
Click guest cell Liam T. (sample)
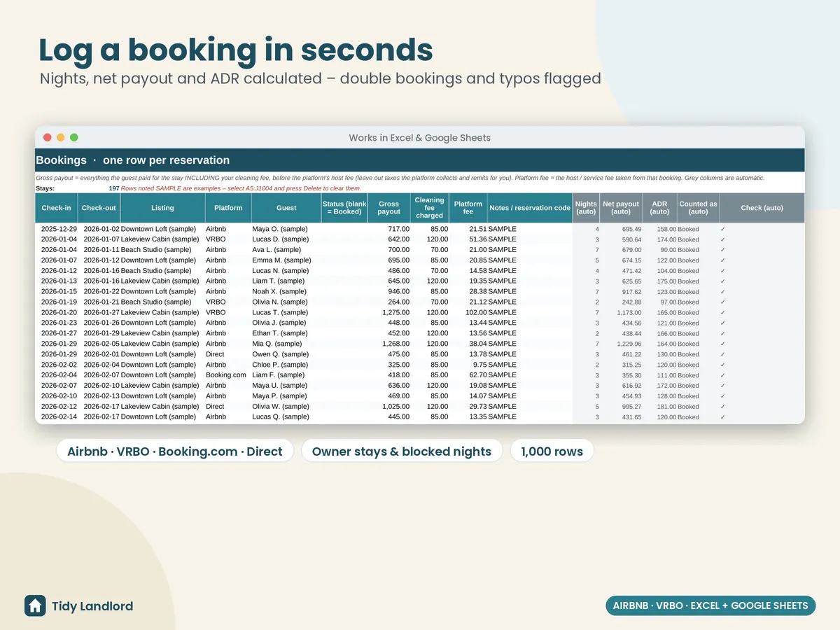(279, 281)
